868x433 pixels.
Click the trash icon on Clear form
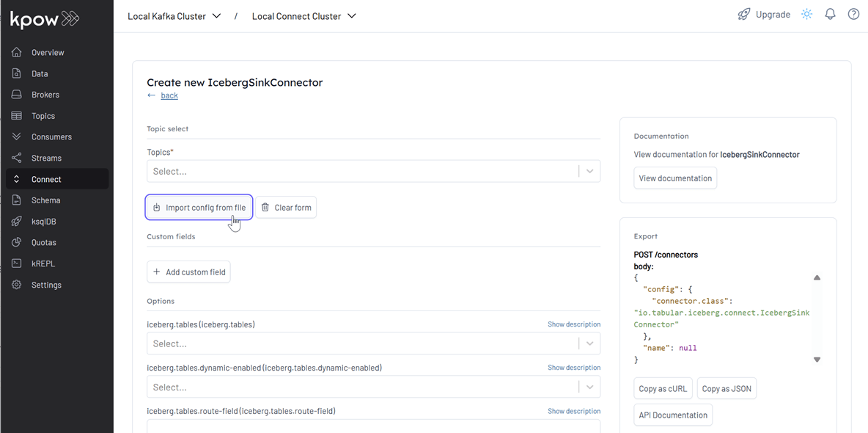point(265,208)
